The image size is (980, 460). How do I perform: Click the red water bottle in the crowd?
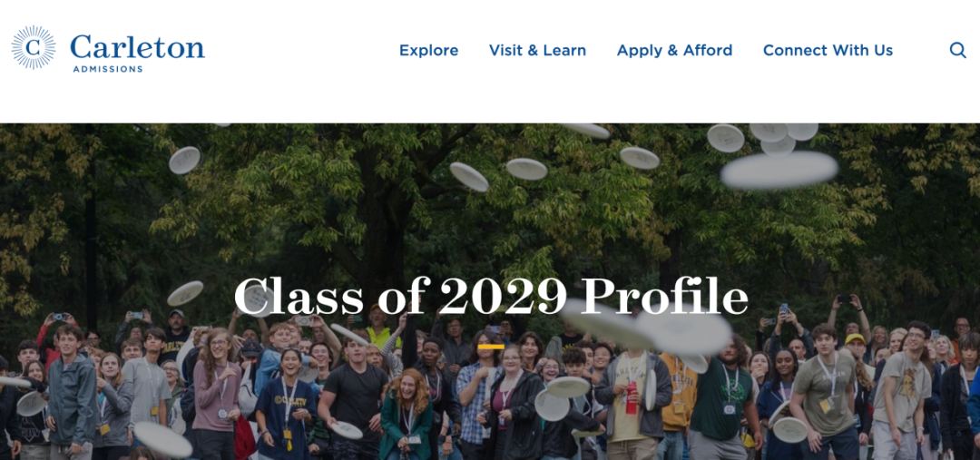pos(632,398)
